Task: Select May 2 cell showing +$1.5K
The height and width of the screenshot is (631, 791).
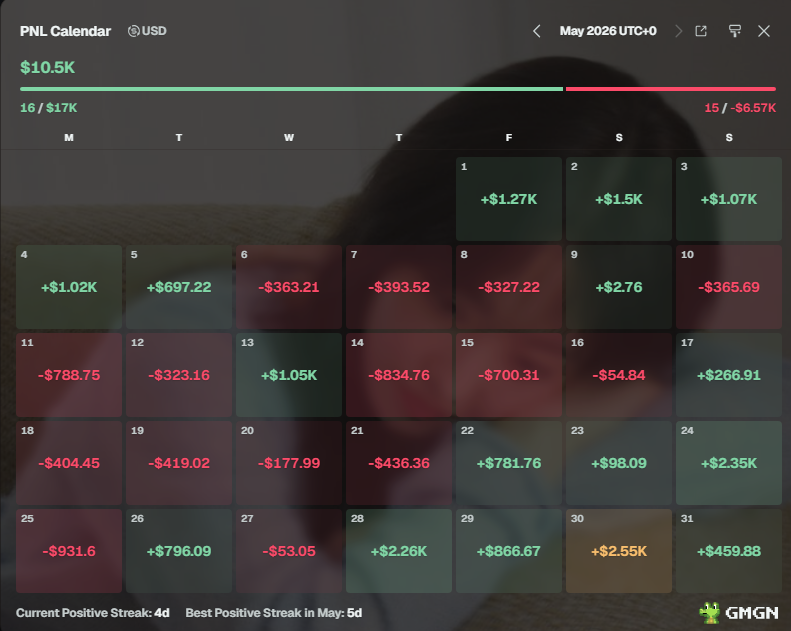Action: click(618, 199)
